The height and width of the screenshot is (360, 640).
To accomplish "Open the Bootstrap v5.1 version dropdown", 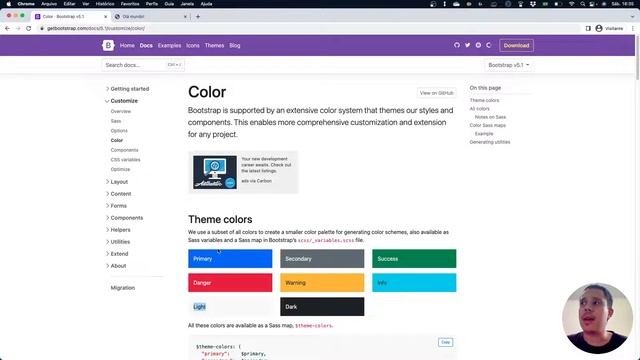I will coord(509,65).
